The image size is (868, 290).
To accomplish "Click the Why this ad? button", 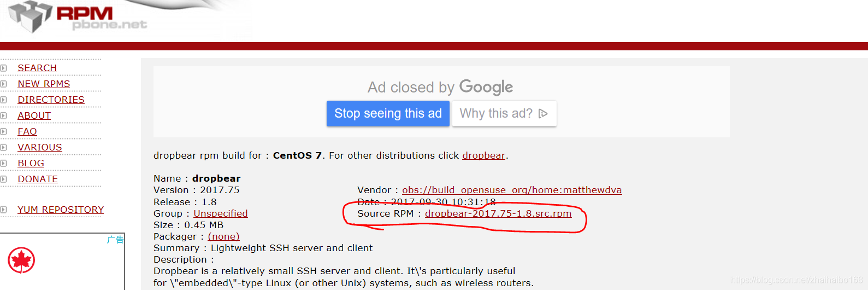I will tap(504, 113).
